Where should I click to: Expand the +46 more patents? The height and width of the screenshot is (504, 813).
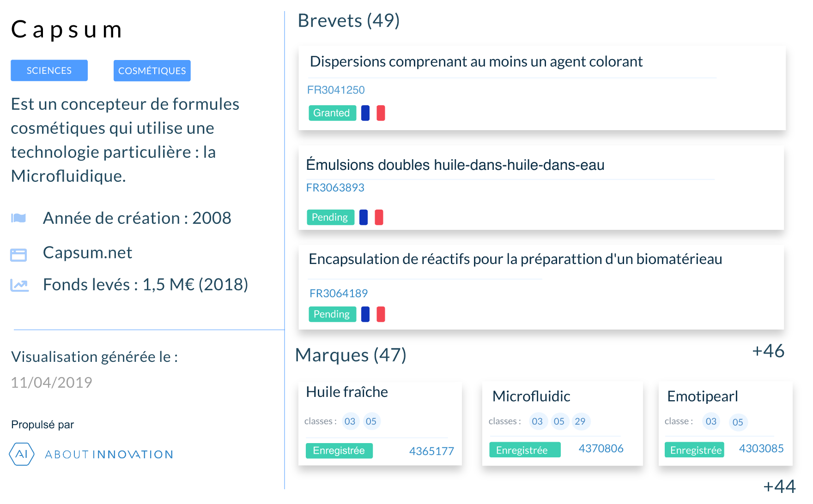pos(768,351)
